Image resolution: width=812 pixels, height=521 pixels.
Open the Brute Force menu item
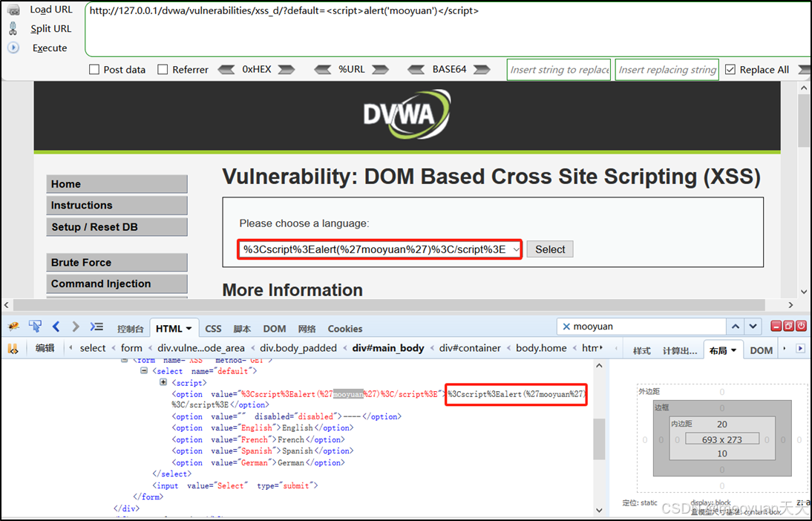tap(117, 262)
